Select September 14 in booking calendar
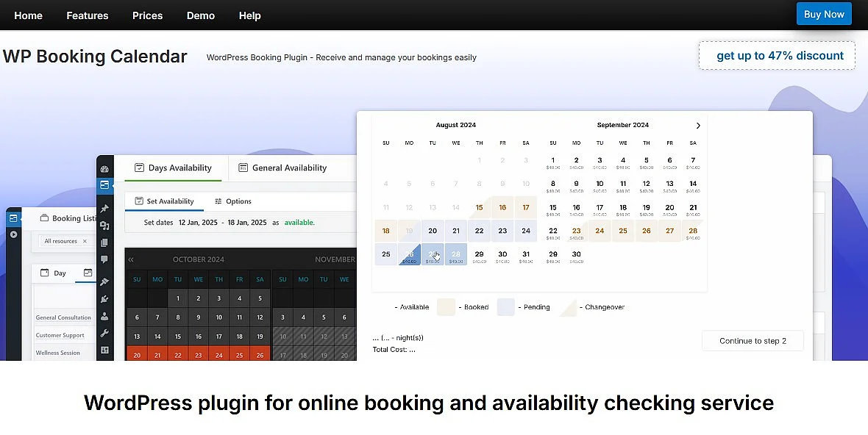Image resolution: width=868 pixels, height=435 pixels. pos(693,184)
